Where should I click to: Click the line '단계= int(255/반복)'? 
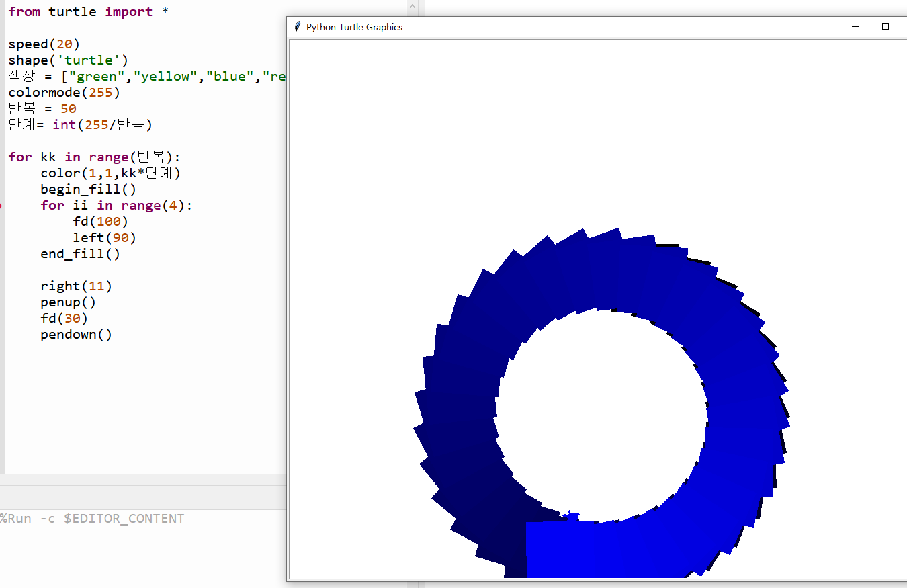pyautogui.click(x=81, y=125)
